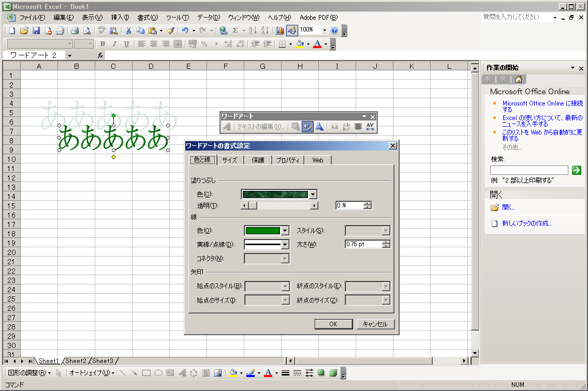This screenshot has width=588, height=391.
Task: Toggle WordArt vertical text button
Action: coord(346,127)
